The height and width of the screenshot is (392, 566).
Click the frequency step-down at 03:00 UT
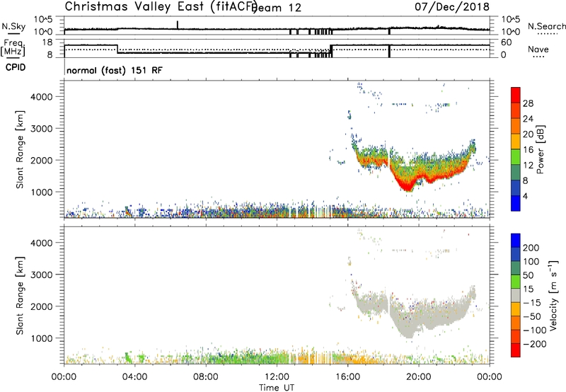[117, 49]
